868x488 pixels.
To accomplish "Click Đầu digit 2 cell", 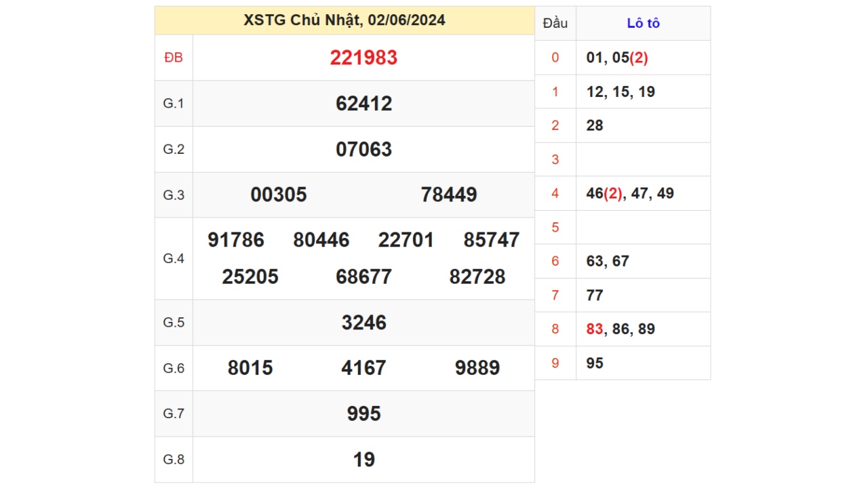I will point(555,125).
